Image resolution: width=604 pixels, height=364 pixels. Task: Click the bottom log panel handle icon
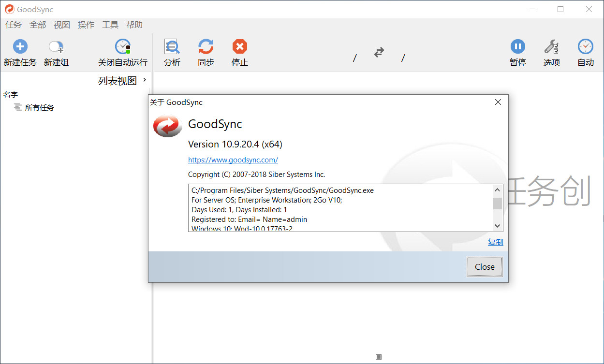[x=379, y=357]
